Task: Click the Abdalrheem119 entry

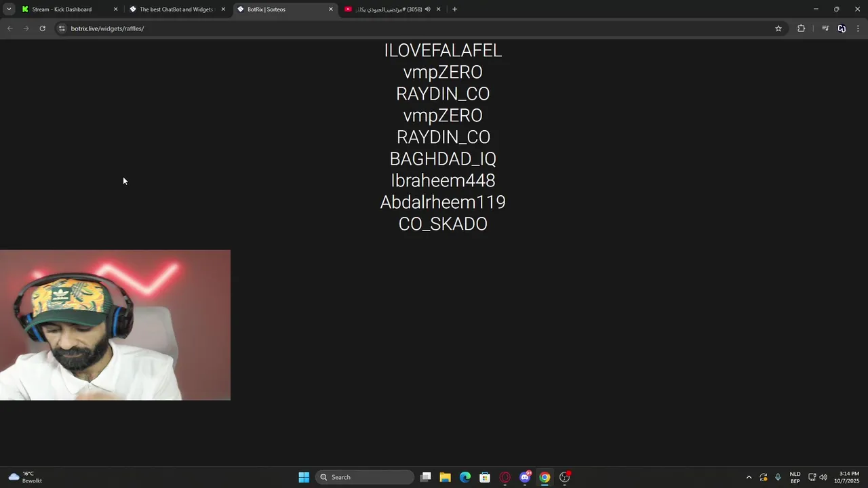Action: [x=443, y=203]
